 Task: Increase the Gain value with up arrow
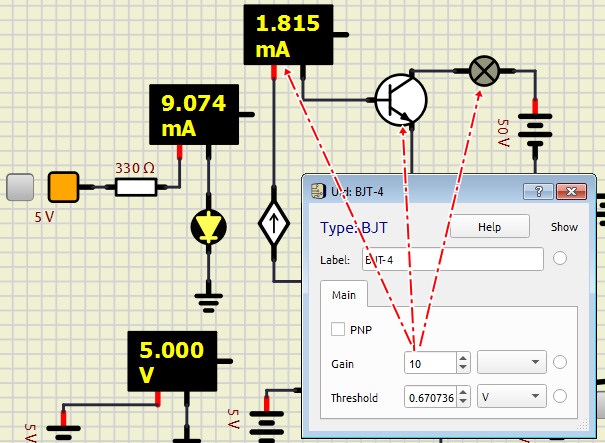[x=462, y=358]
